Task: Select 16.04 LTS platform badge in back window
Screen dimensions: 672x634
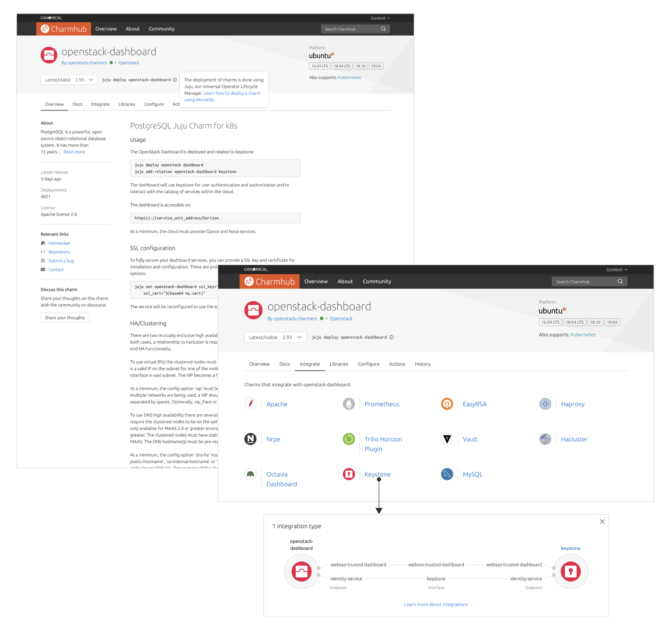Action: pos(319,66)
